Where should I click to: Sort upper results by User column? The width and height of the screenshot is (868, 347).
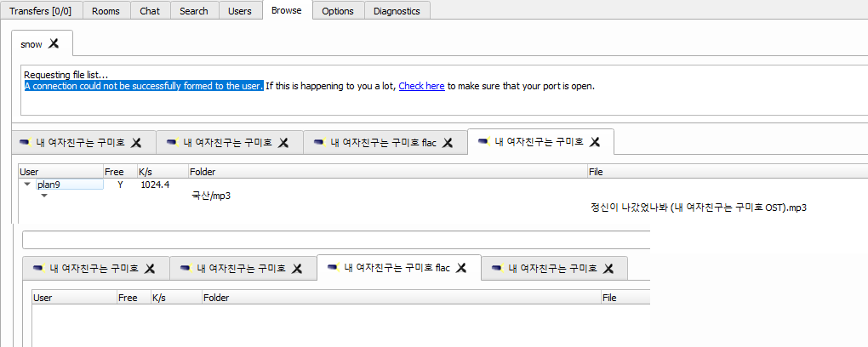61,172
